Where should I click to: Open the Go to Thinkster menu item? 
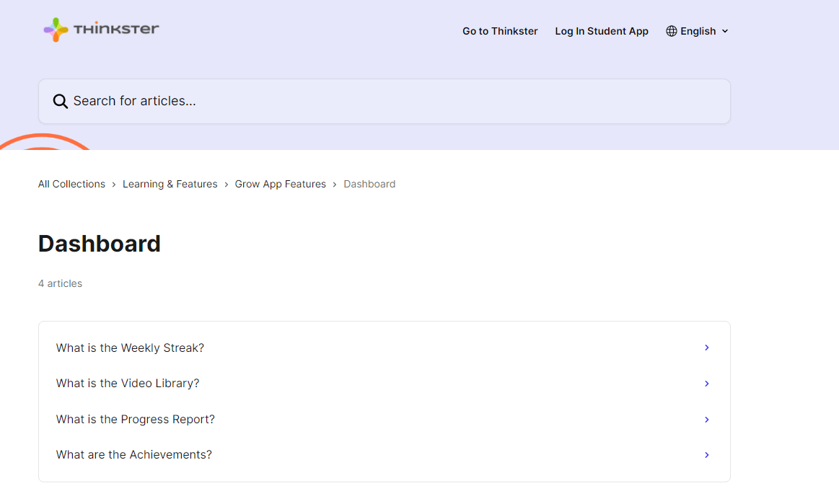(500, 31)
